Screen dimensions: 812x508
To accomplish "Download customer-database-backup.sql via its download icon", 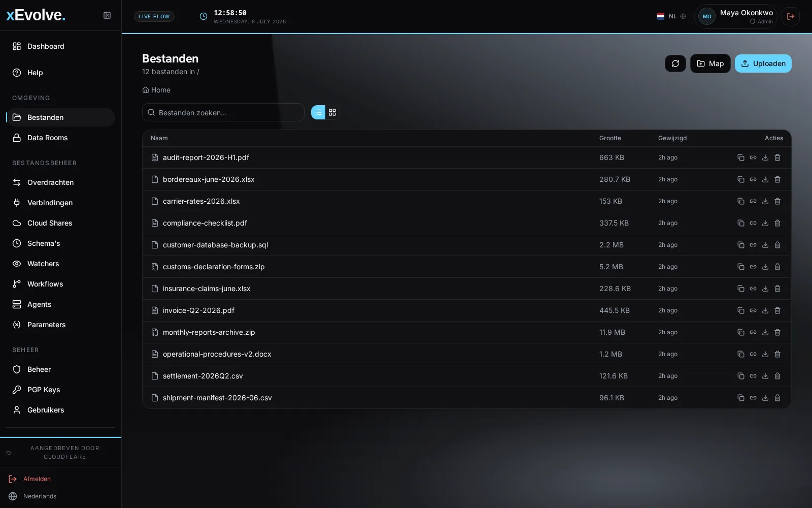I will point(765,245).
